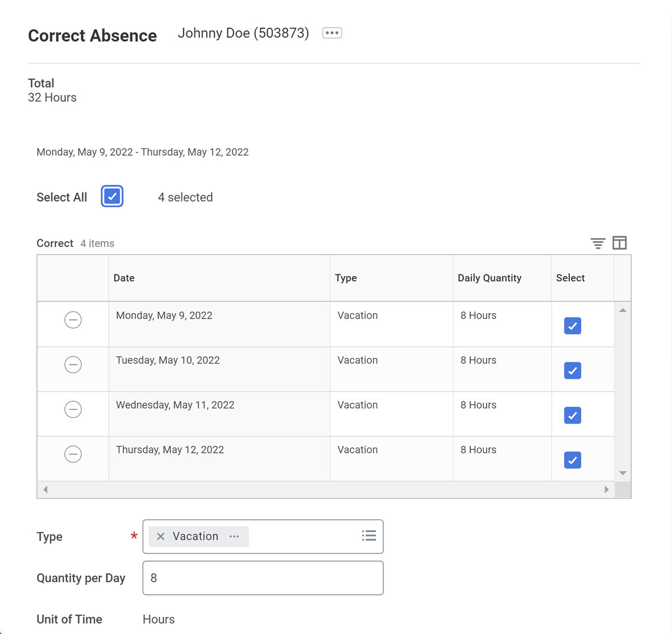The width and height of the screenshot is (672, 634).
Task: Uncheck Select for Wednesday, May 11
Action: click(572, 416)
